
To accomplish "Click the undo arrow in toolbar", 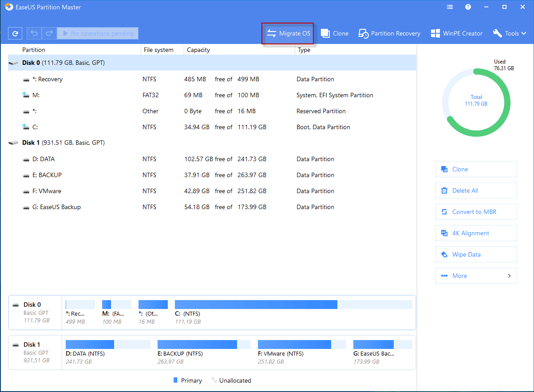I will point(34,33).
